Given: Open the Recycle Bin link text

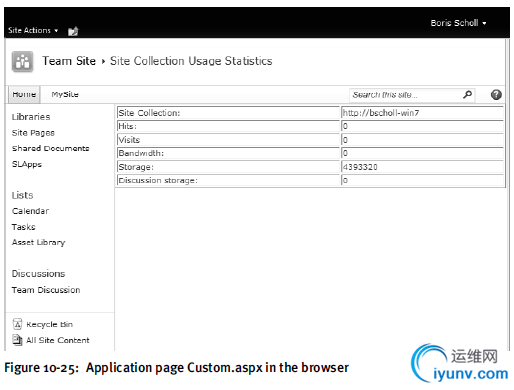Looking at the screenshot, I should (49, 324).
